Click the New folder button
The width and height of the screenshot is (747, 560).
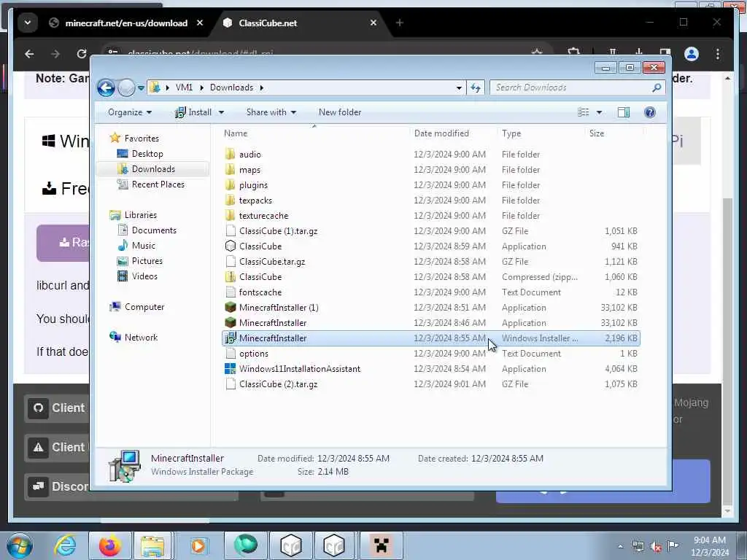340,112
